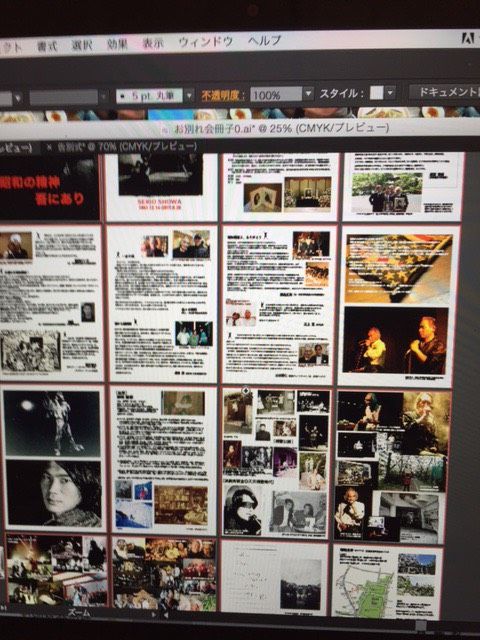Open the wide gray profile dropdown field
Image resolution: width=480 pixels, height=640 pixels.
pyautogui.click(x=64, y=98)
